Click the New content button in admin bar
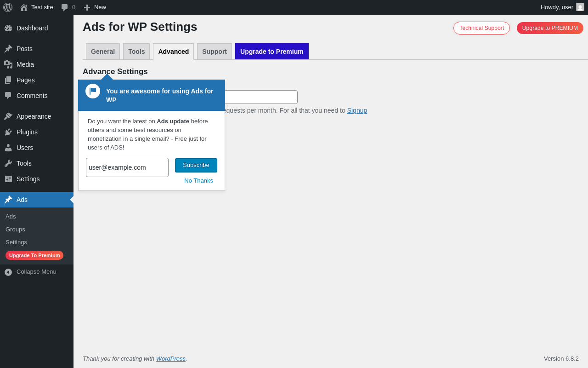The image size is (588, 368). click(x=95, y=7)
